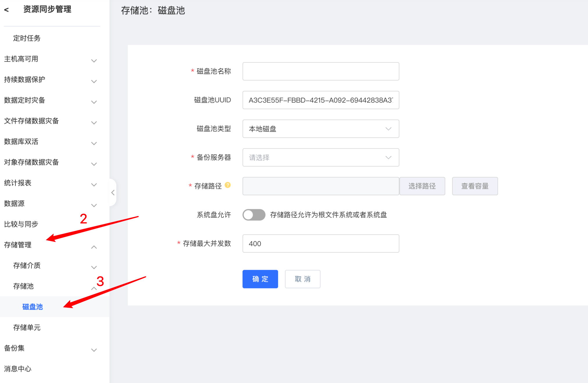
Task: Expand the 存储介质 submenu chevron
Action: point(94,267)
